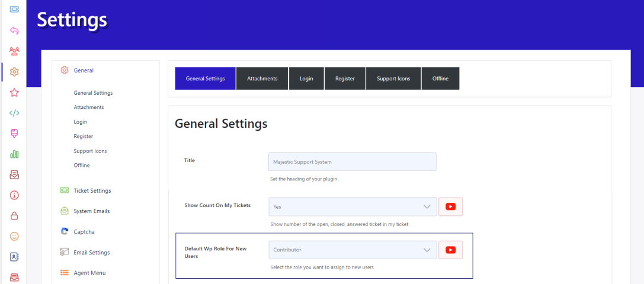Open the green bar chart sidebar icon
The width and height of the screenshot is (644, 284).
point(14,154)
